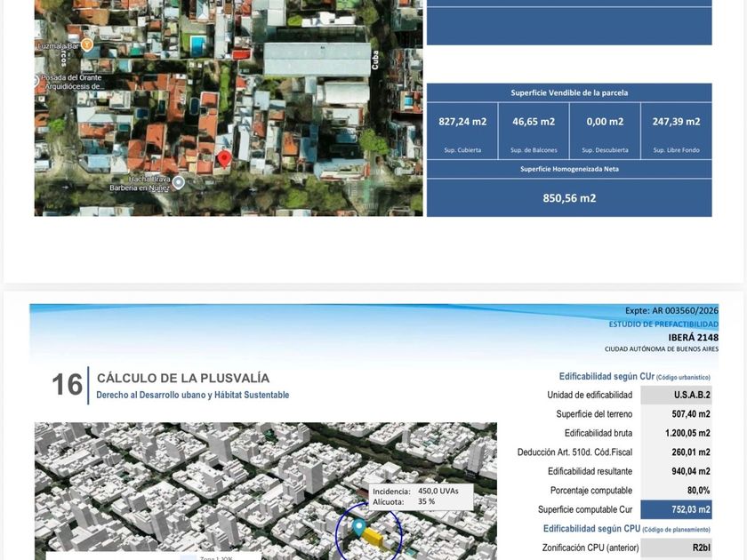Screen dimensions: 747x560
Task: Select the 850,56 m2 total value
Action: [x=569, y=198]
